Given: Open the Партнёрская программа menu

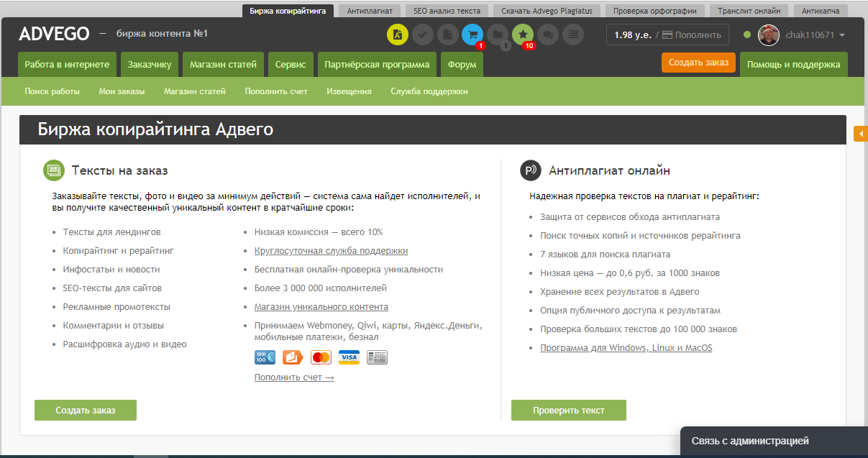Looking at the screenshot, I should click(x=377, y=64).
